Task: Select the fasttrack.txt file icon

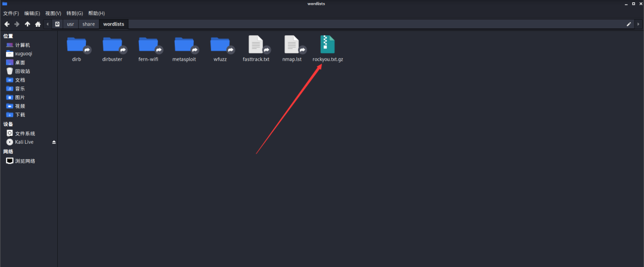Action: 256,44
